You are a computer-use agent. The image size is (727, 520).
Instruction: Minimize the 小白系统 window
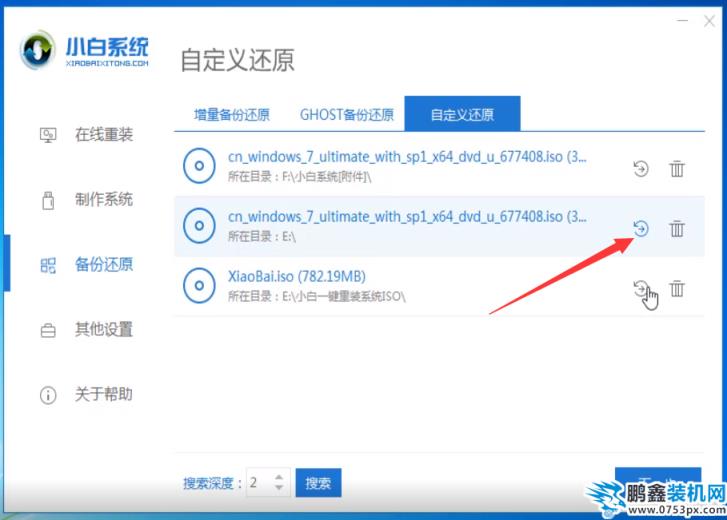click(682, 21)
